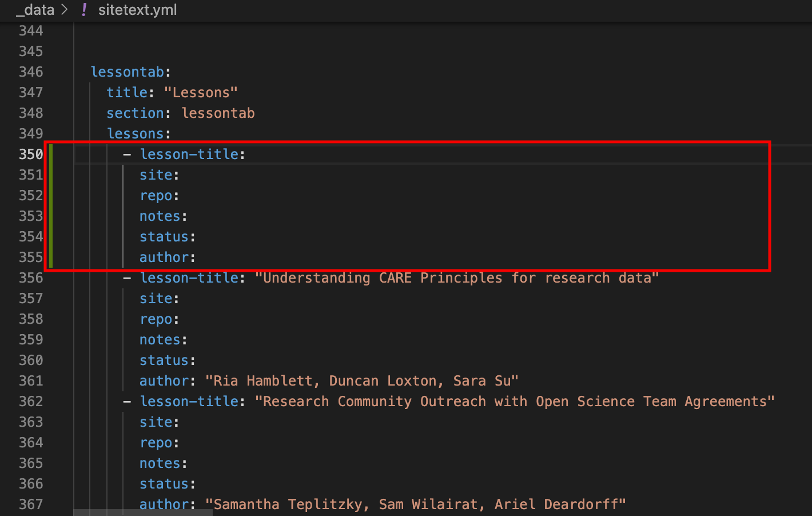Click "Research Community Outreach with Open Science" title string
The width and height of the screenshot is (812, 516).
coord(515,402)
